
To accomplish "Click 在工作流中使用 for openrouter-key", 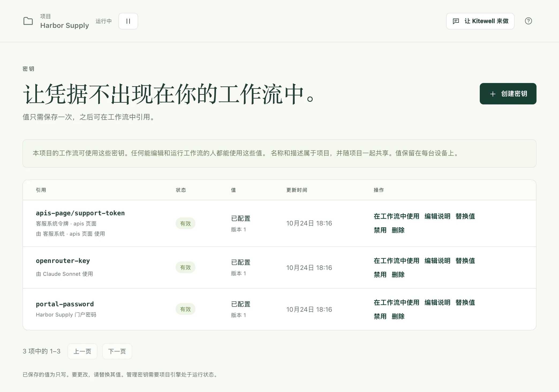I will 396,261.
